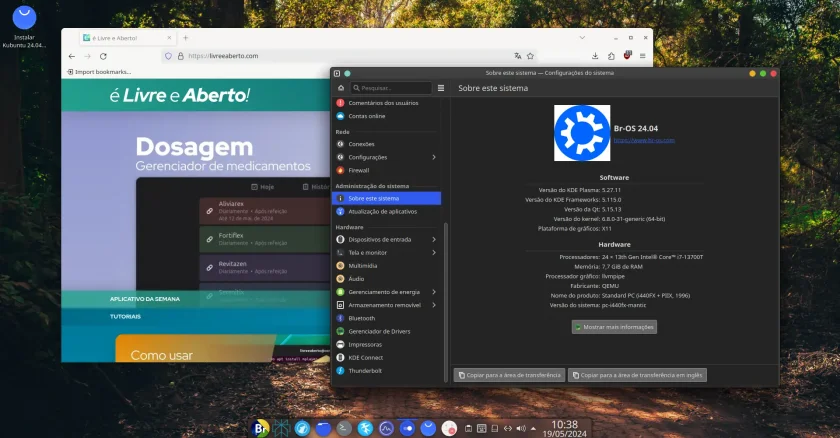
Task: Click the translate page icon in address bar
Action: [x=518, y=56]
